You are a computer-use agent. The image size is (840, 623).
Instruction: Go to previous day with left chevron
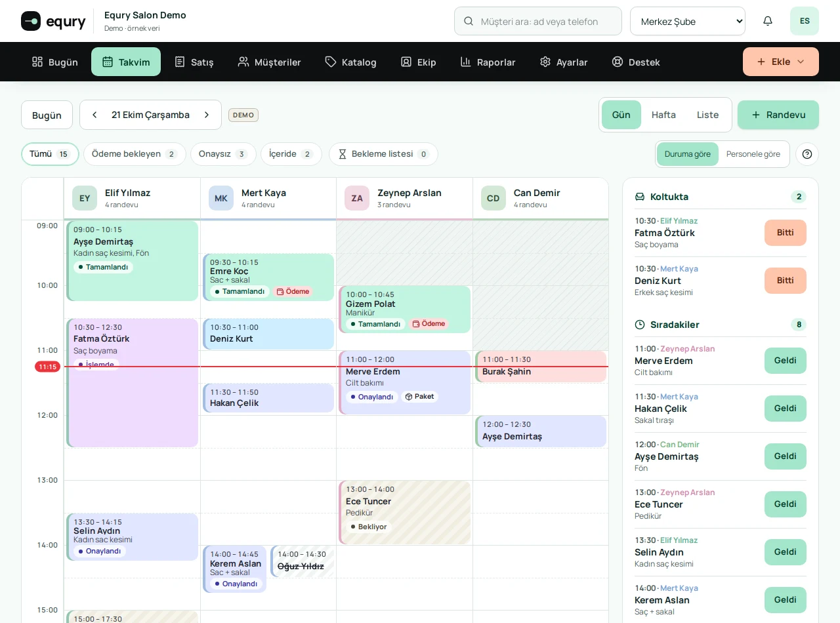[x=94, y=115]
